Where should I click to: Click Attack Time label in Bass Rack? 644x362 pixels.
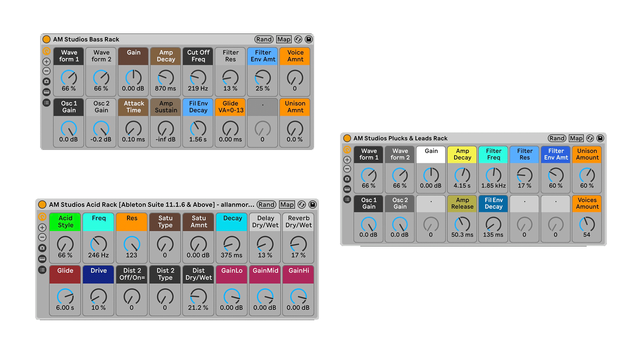coord(133,107)
